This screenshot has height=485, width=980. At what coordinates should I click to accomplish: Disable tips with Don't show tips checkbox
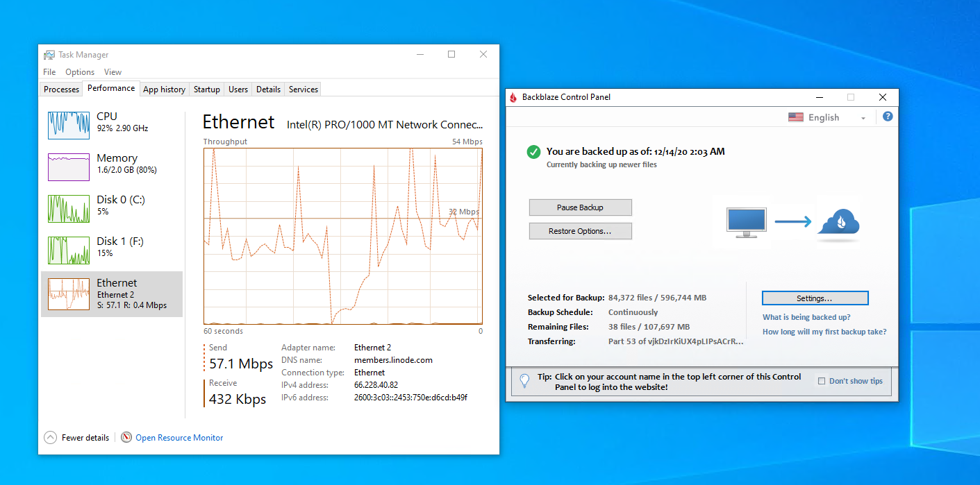pyautogui.click(x=822, y=381)
